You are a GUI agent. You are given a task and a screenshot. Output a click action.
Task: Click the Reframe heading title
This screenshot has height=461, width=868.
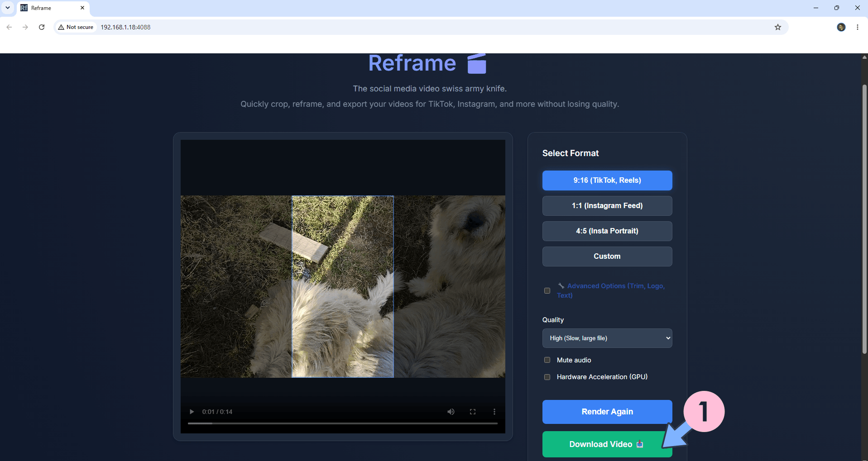412,63
